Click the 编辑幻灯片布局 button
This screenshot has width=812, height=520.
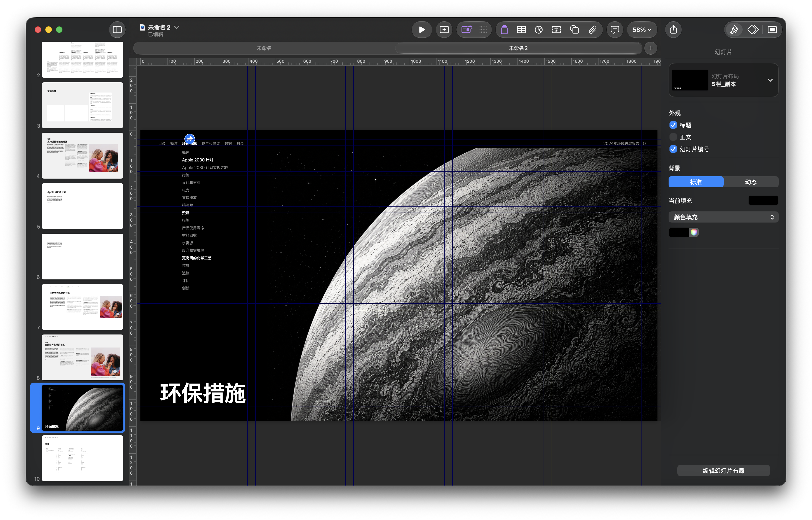[724, 471]
